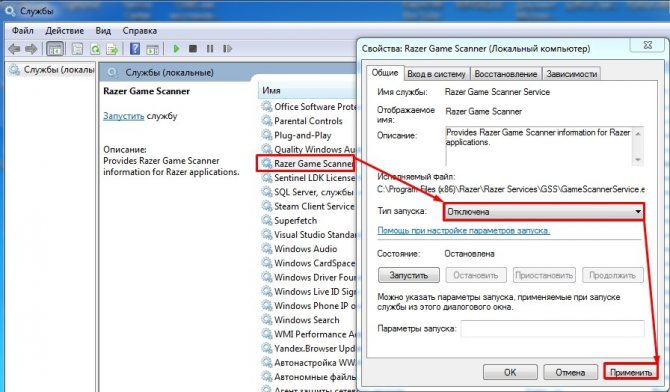Viewport: 670px width, 392px height.
Task: Click the Refresh toolbar icon
Action: [x=95, y=49]
